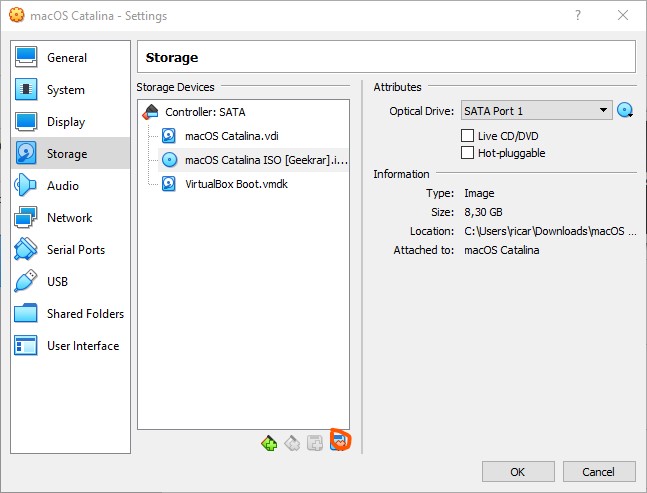Click the Shared Folders folder icon
Viewport: 647px width, 493px height.
pos(26,313)
